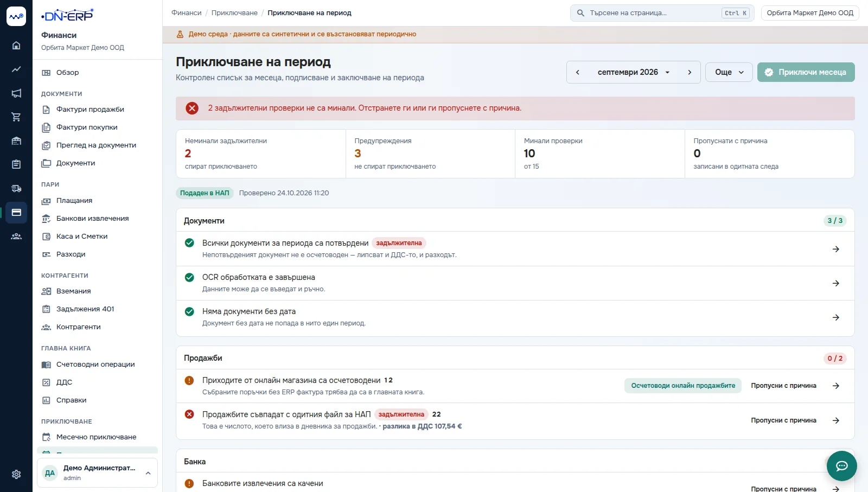Open the megaphone marketing icon in the left rail
Screen dimensions: 868x492
16,93
